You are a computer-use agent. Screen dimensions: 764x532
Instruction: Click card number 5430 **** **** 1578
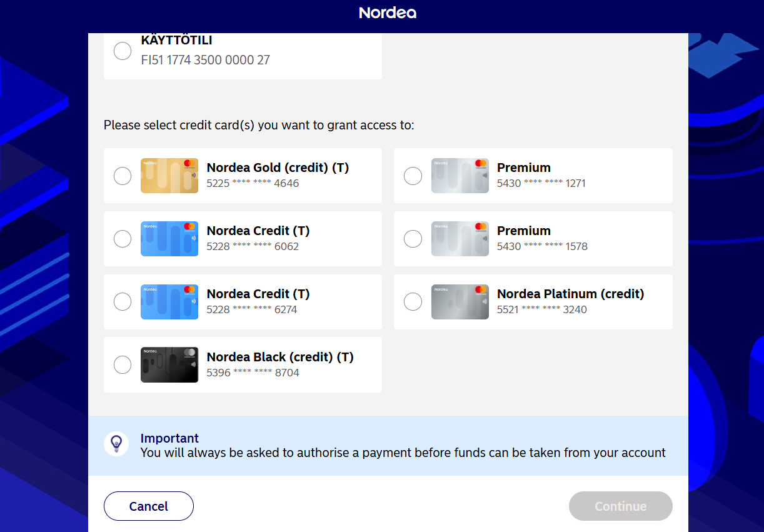tap(542, 247)
